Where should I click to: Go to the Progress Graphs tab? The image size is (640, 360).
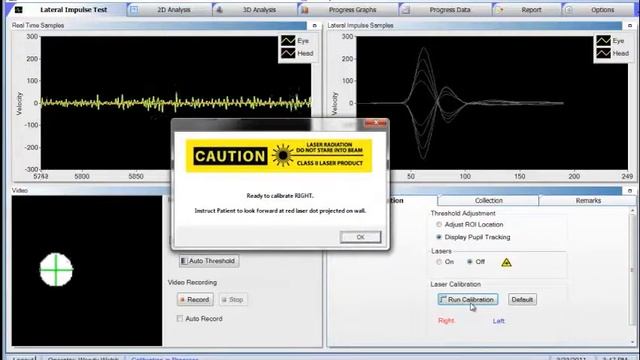coord(352,10)
